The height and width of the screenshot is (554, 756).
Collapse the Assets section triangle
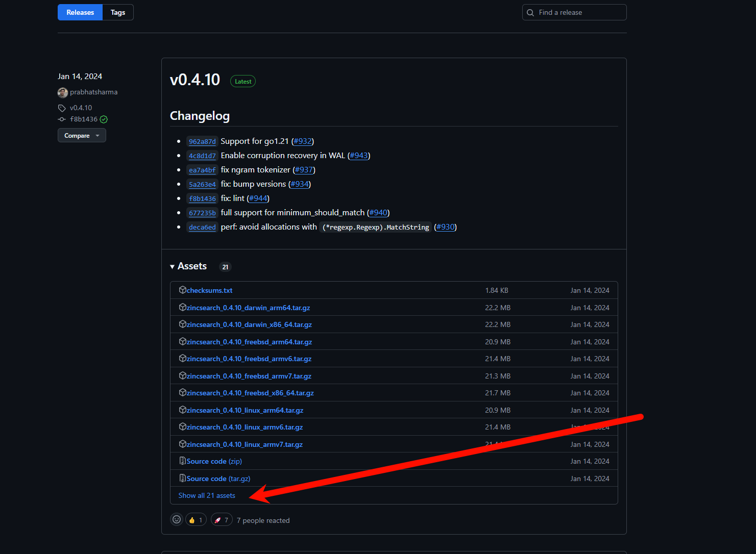173,267
